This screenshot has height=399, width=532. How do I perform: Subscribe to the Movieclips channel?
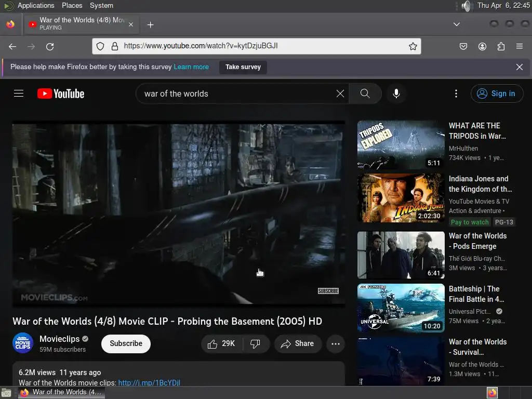[126, 344]
